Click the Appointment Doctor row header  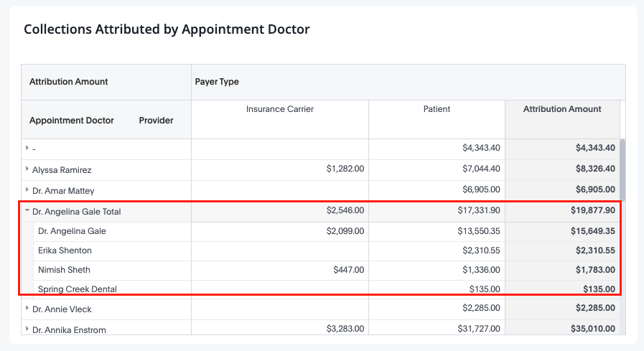point(72,121)
